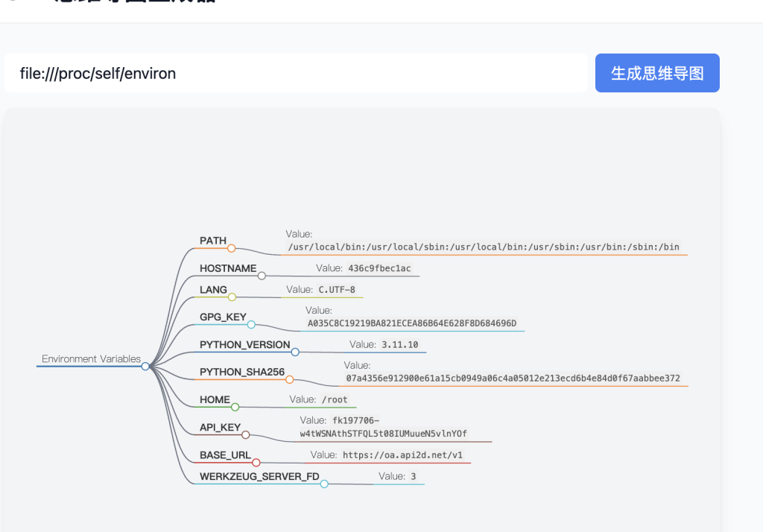Viewport: 763px width, 532px height.
Task: Collapse the Environment Variables root node circle
Action: [x=145, y=366]
